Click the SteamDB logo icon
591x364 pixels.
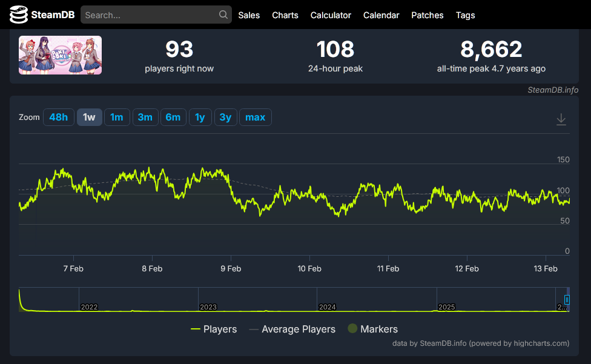point(18,15)
